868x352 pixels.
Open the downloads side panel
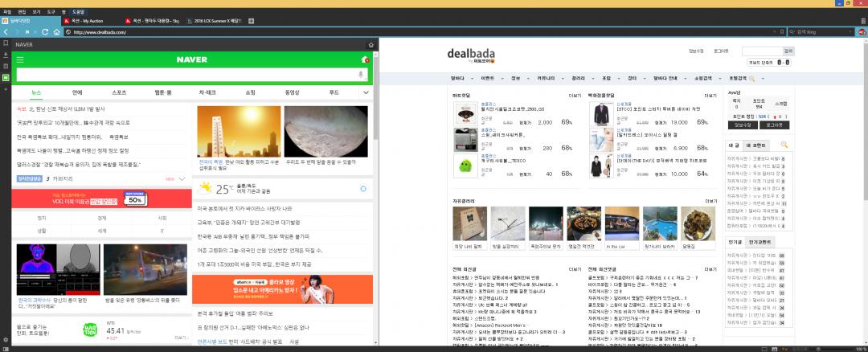tap(6, 55)
